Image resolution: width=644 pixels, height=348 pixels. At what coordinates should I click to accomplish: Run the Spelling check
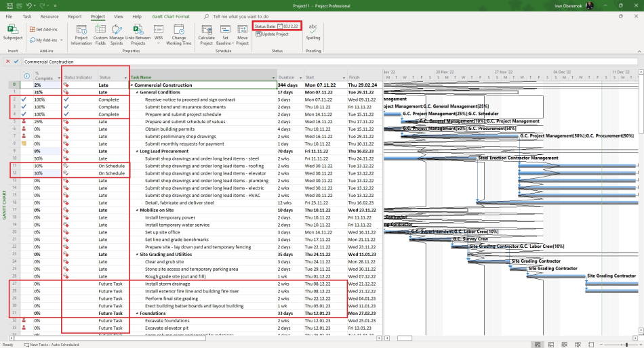coord(313,32)
